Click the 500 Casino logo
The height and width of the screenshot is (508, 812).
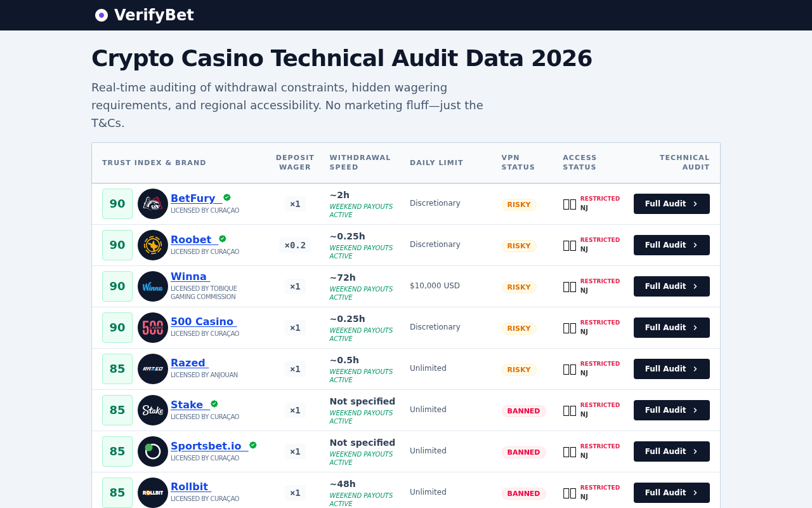click(153, 328)
